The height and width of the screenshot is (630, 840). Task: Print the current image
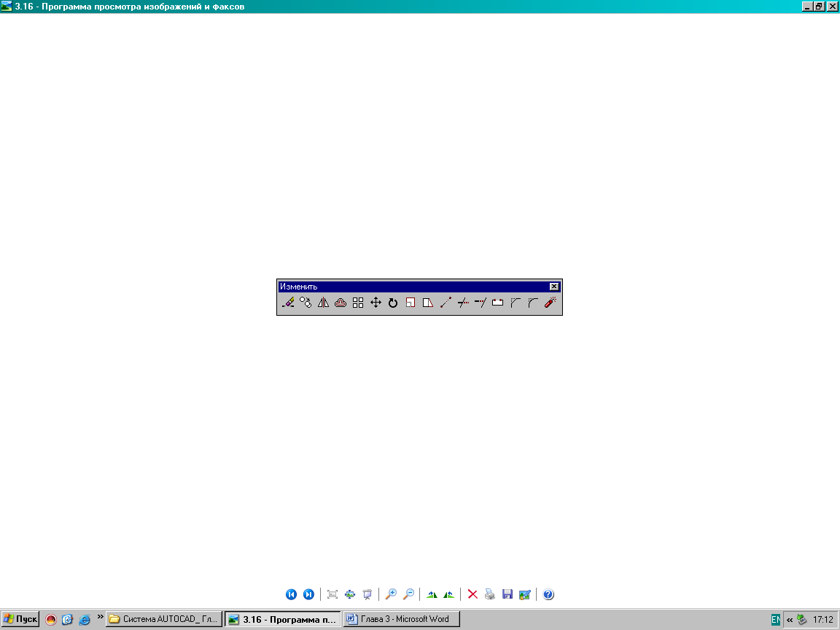pos(490,594)
